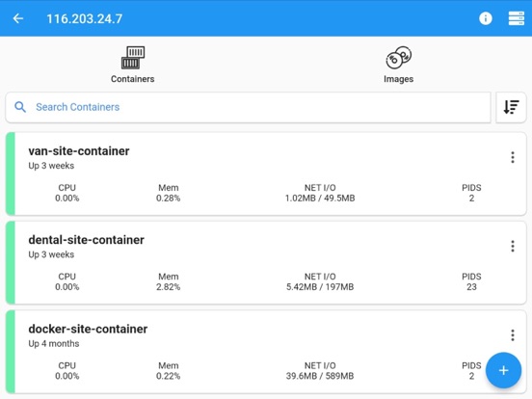Image resolution: width=532 pixels, height=399 pixels.
Task: Go back using the arrow icon
Action: click(x=18, y=18)
